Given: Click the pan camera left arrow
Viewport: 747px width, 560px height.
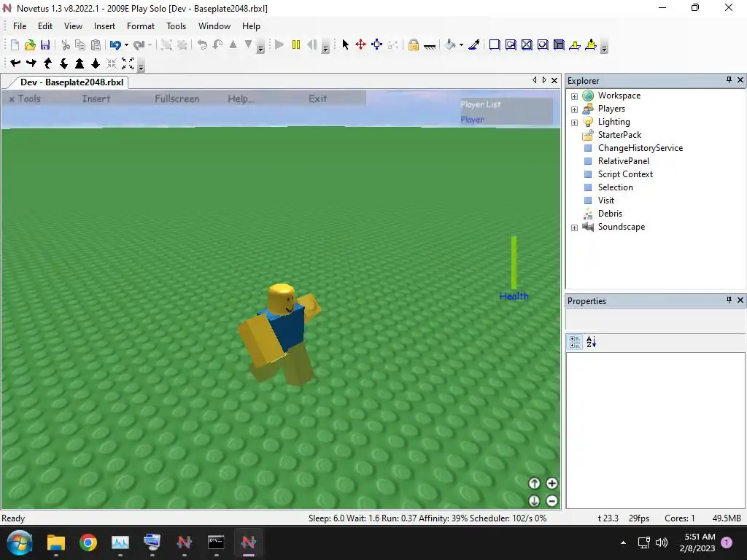Looking at the screenshot, I should click(15, 63).
